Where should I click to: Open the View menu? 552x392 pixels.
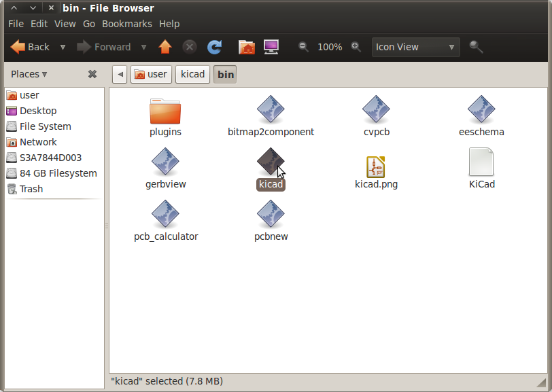tap(65, 24)
